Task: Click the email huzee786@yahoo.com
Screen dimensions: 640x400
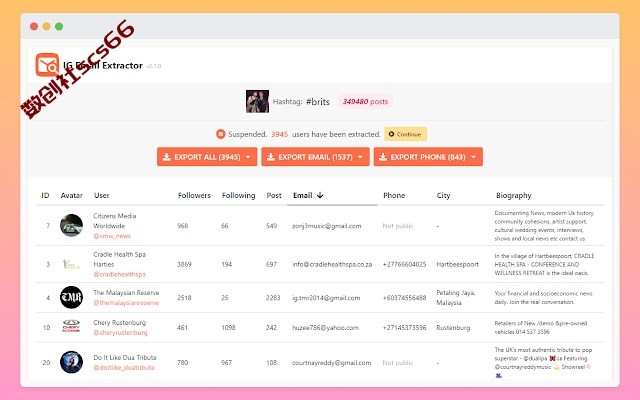Action: point(325,327)
